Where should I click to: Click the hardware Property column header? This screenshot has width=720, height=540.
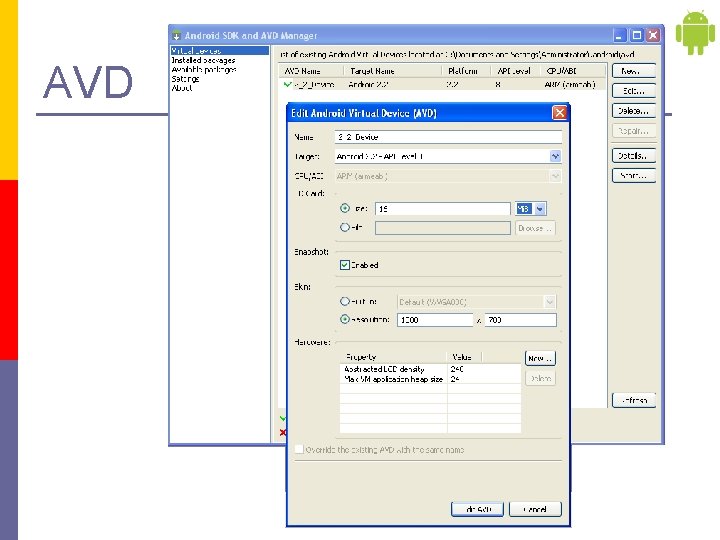tap(394, 357)
